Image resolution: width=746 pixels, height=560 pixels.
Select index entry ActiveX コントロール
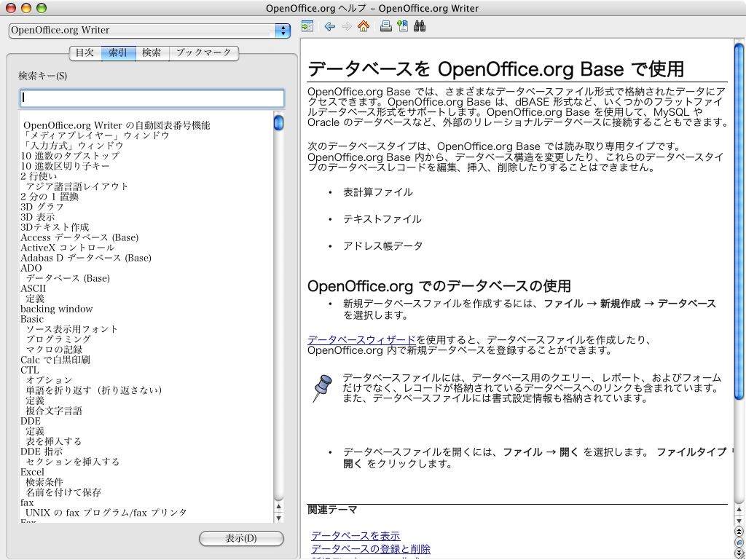[x=68, y=248]
